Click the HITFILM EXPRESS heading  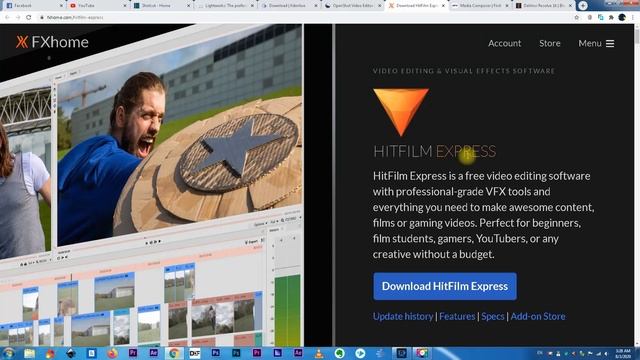(x=434, y=151)
